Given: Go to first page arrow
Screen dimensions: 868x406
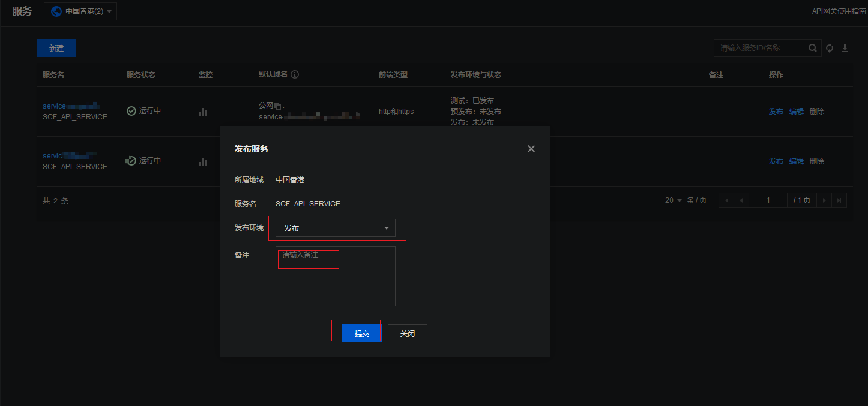Looking at the screenshot, I should (726, 200).
